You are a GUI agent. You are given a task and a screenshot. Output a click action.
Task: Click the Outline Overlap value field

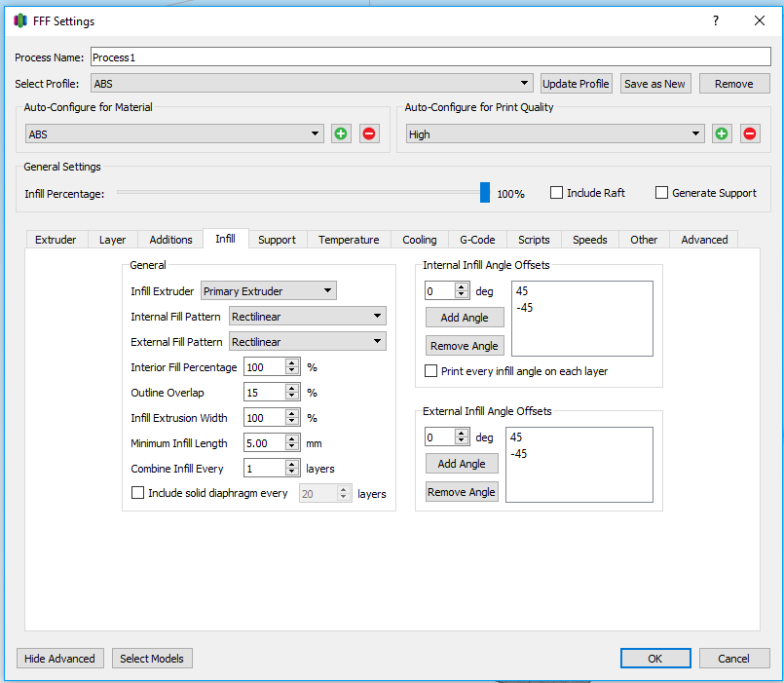tap(265, 393)
